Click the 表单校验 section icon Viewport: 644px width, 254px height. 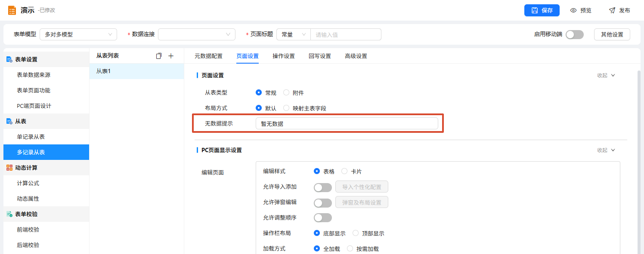coord(9,214)
